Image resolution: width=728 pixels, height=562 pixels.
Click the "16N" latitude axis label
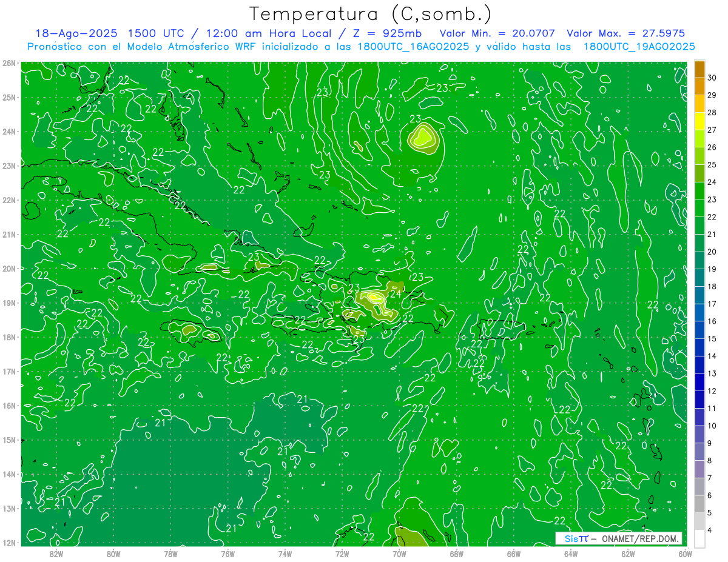click(9, 406)
